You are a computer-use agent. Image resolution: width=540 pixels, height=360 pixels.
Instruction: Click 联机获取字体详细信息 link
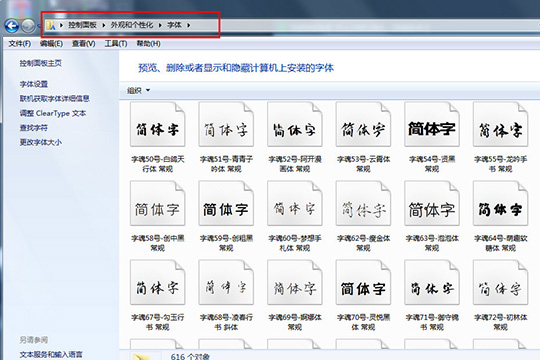pos(54,99)
